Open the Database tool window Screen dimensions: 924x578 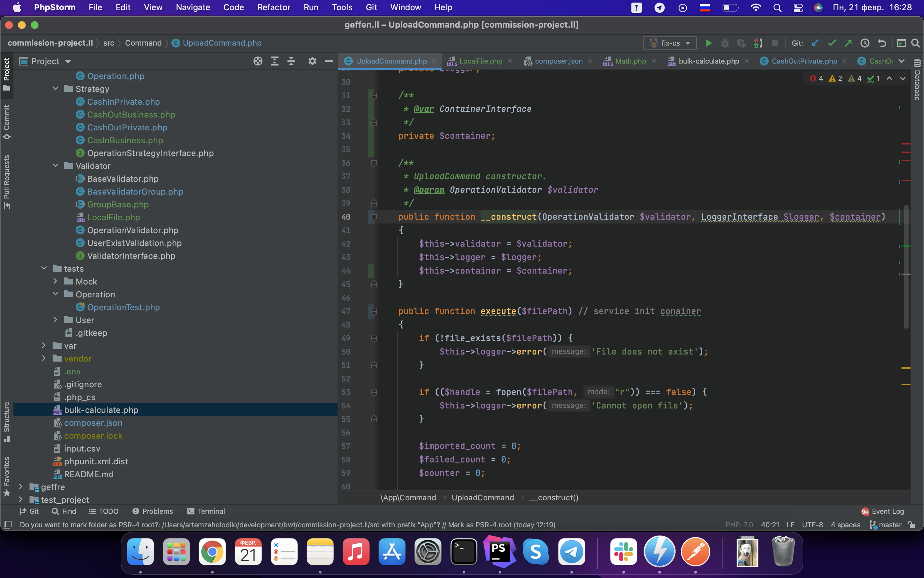coord(917,80)
